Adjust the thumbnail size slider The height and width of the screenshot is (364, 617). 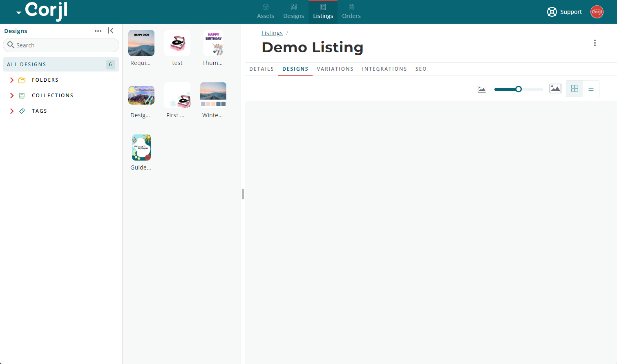(518, 89)
